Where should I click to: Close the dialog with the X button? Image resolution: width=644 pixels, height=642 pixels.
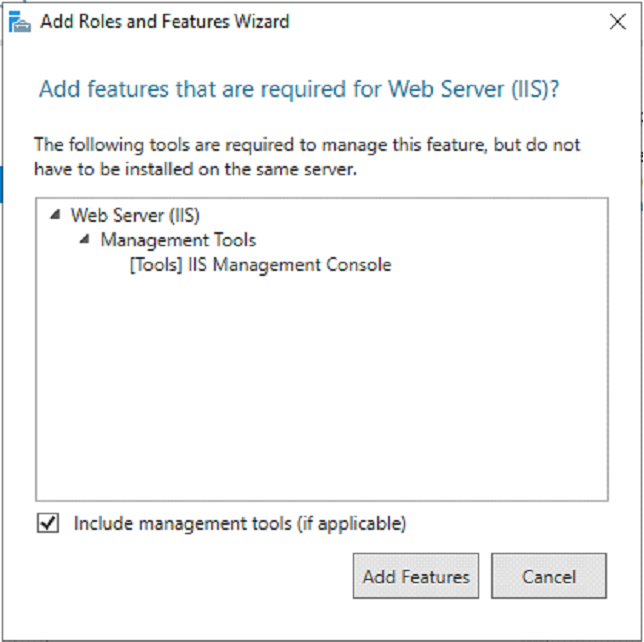(x=617, y=22)
